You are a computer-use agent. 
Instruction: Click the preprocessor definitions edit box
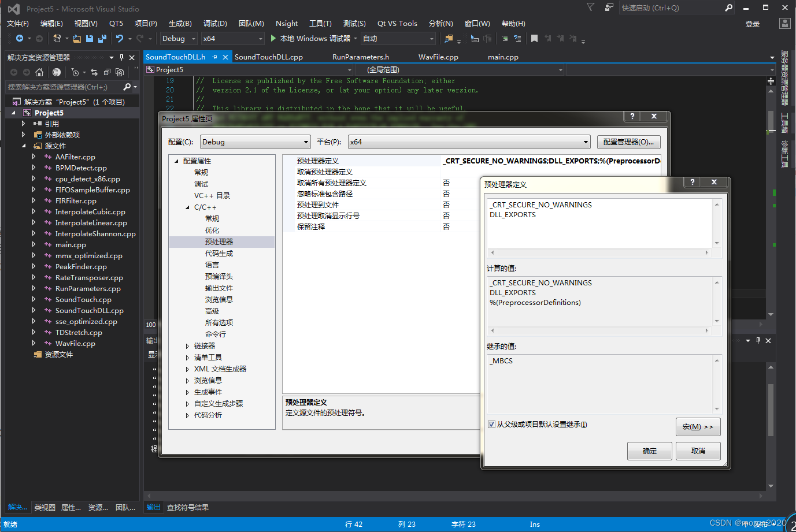pyautogui.click(x=600, y=224)
